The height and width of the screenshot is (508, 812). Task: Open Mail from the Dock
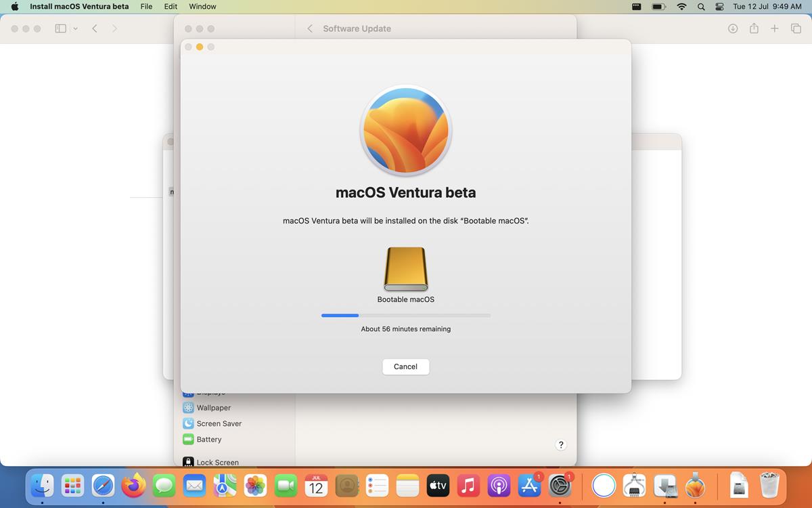[194, 485]
